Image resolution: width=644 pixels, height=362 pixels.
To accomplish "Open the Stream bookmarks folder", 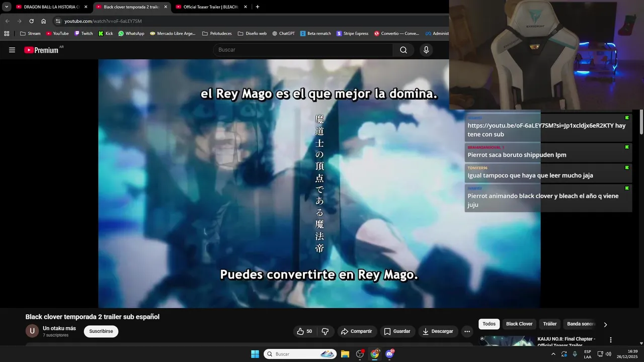I will [x=30, y=33].
